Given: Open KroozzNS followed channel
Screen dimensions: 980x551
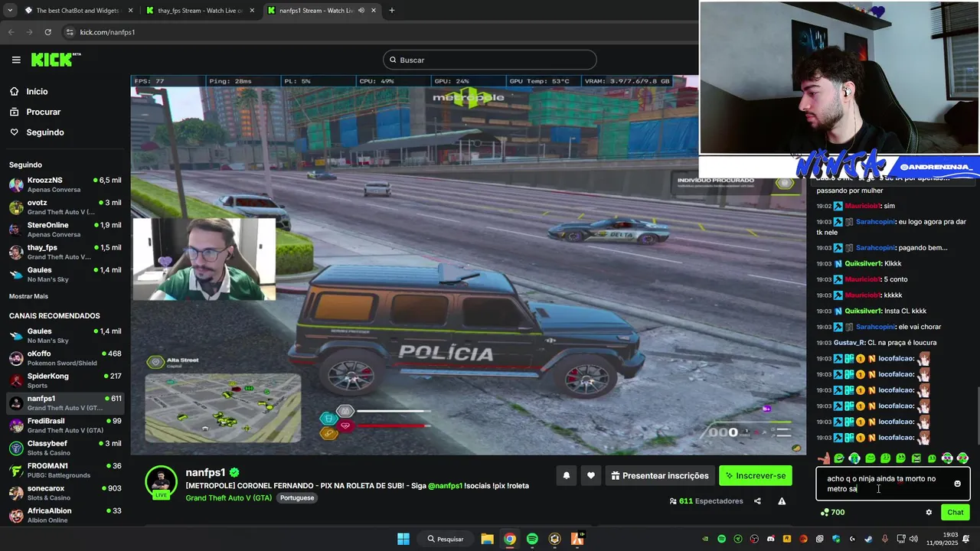Looking at the screenshot, I should coord(65,184).
